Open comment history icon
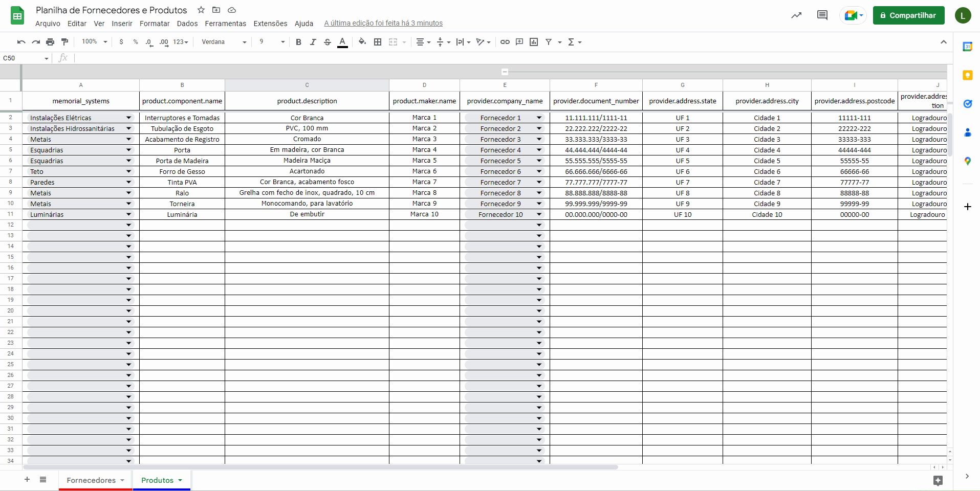This screenshot has width=980, height=491. [x=822, y=15]
